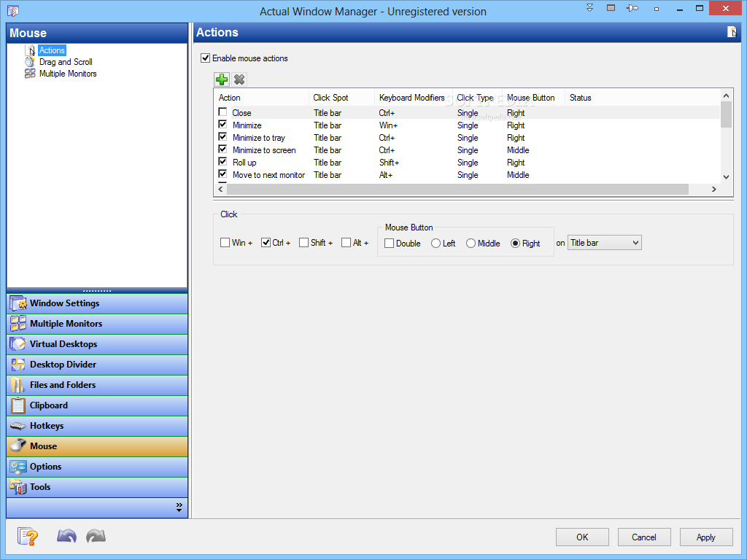Uncheck Minimize to tray action checkbox
Screen dimensions: 747x560
click(x=222, y=137)
